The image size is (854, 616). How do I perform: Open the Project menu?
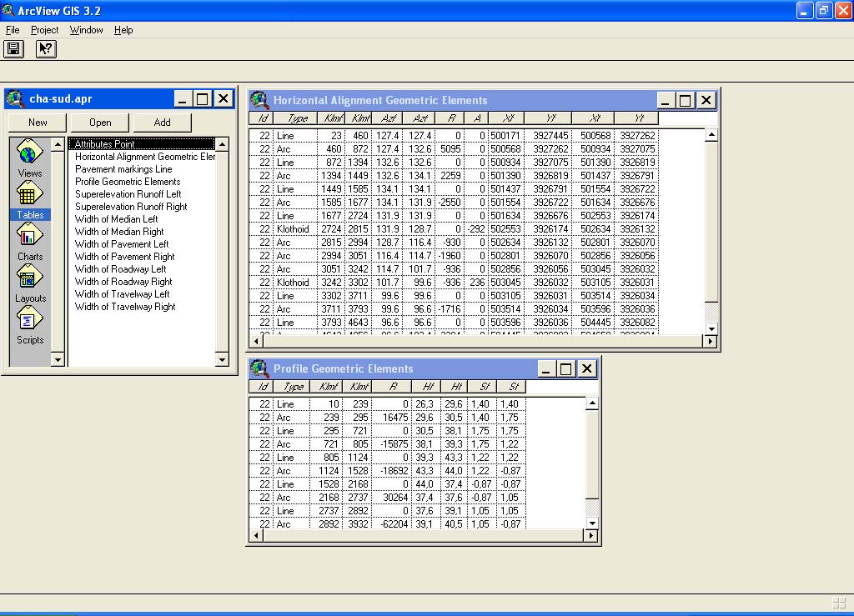[45, 30]
